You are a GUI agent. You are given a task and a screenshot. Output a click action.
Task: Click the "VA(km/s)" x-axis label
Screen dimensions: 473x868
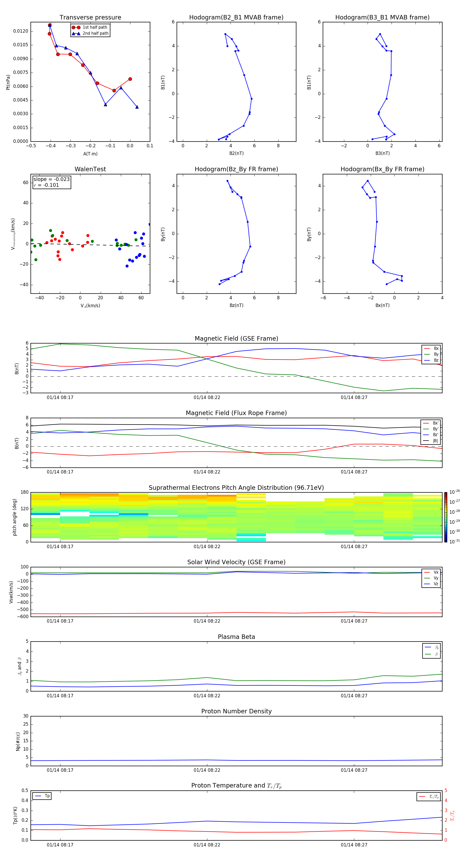(90, 306)
